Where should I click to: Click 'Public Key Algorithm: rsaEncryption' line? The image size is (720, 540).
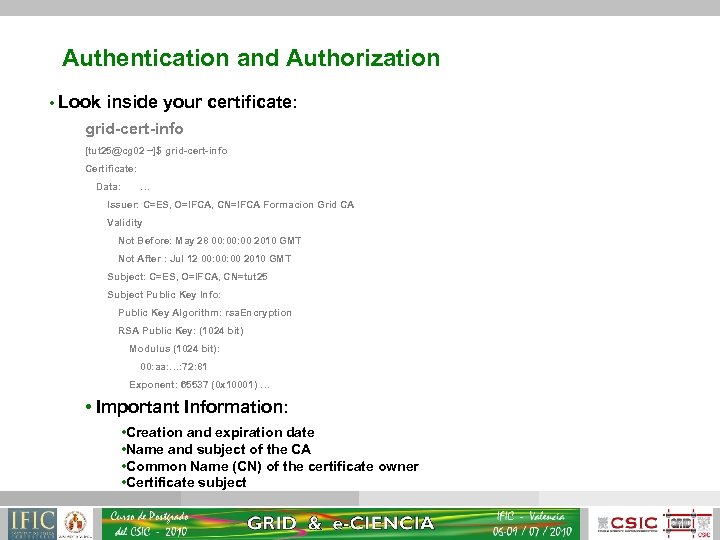205,313
